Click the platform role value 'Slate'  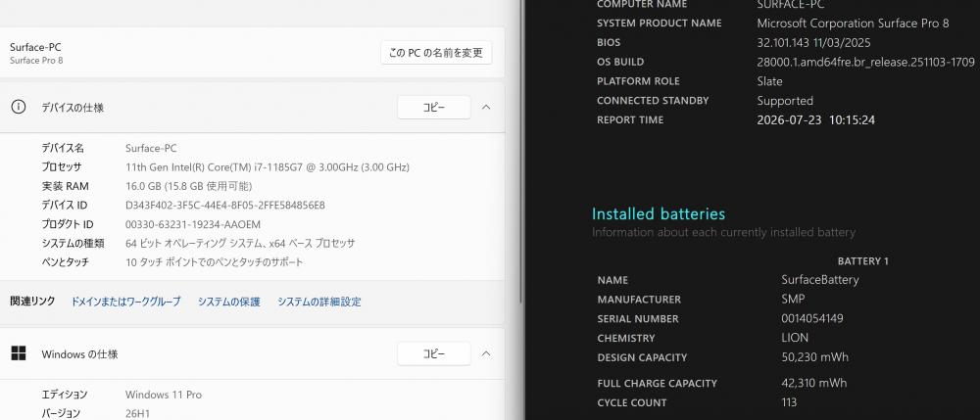(x=769, y=81)
